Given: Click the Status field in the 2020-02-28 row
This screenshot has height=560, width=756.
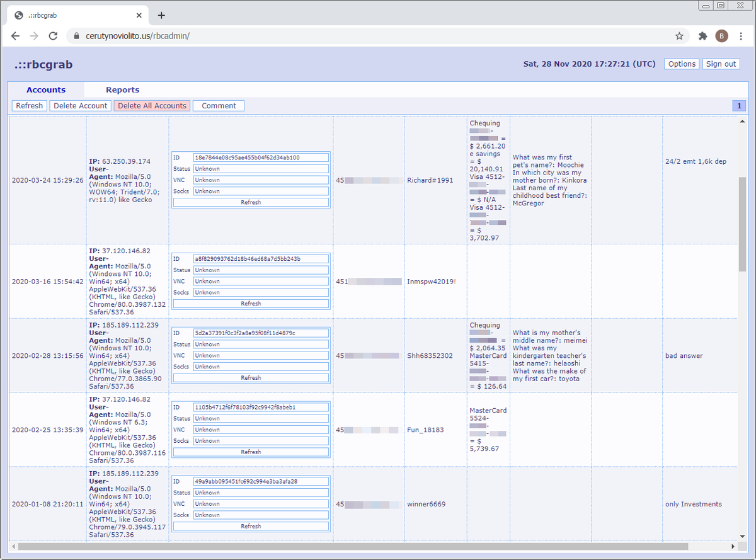Looking at the screenshot, I should pos(261,345).
